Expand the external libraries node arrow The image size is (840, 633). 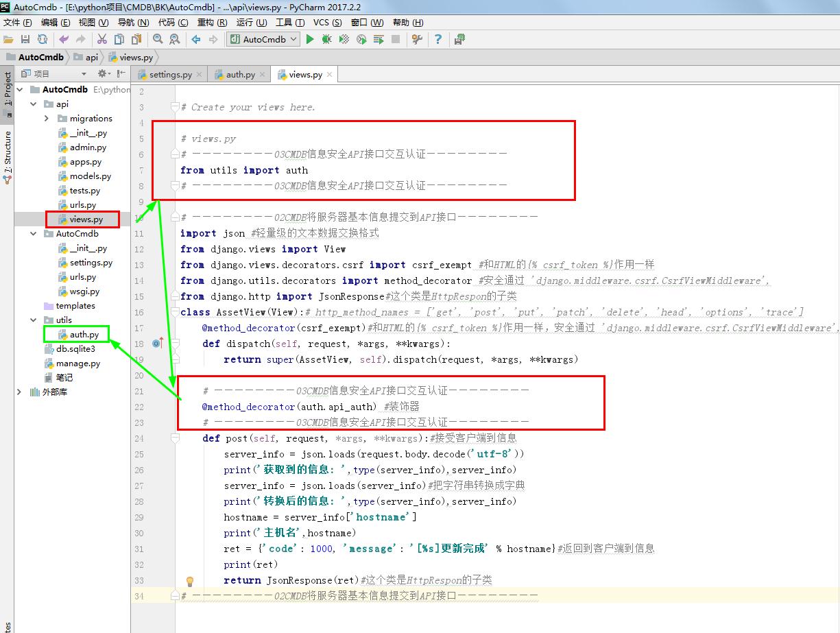[x=19, y=392]
